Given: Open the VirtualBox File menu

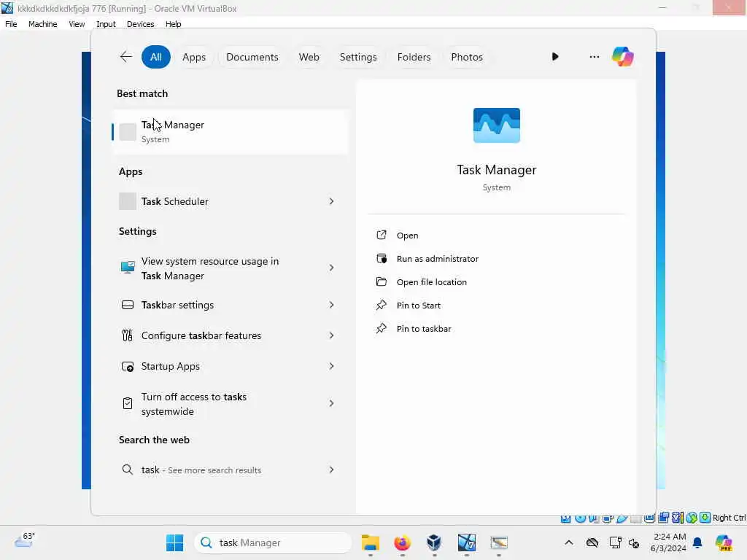Looking at the screenshot, I should point(11,24).
